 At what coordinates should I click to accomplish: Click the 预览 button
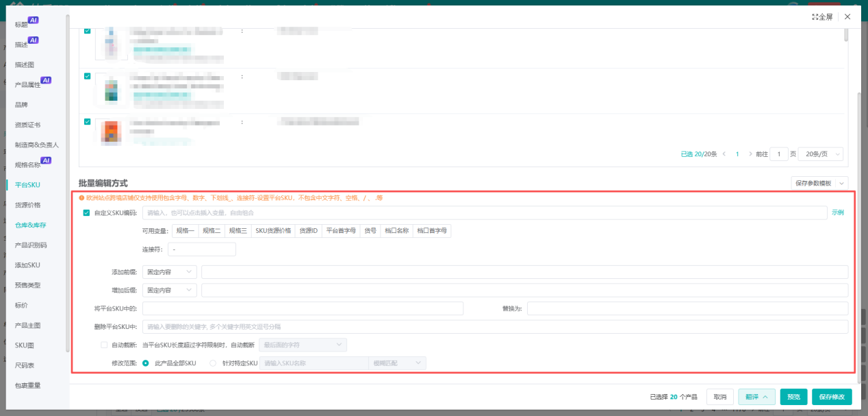[793, 397]
